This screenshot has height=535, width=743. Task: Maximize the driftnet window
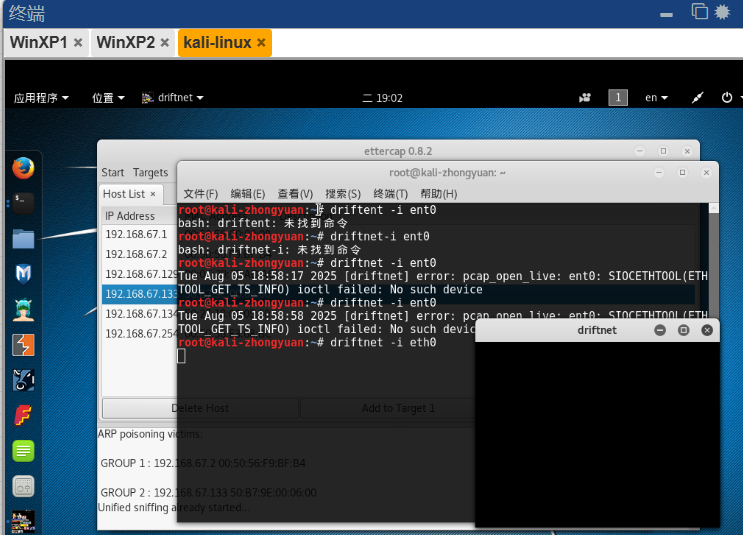pyautogui.click(x=684, y=330)
